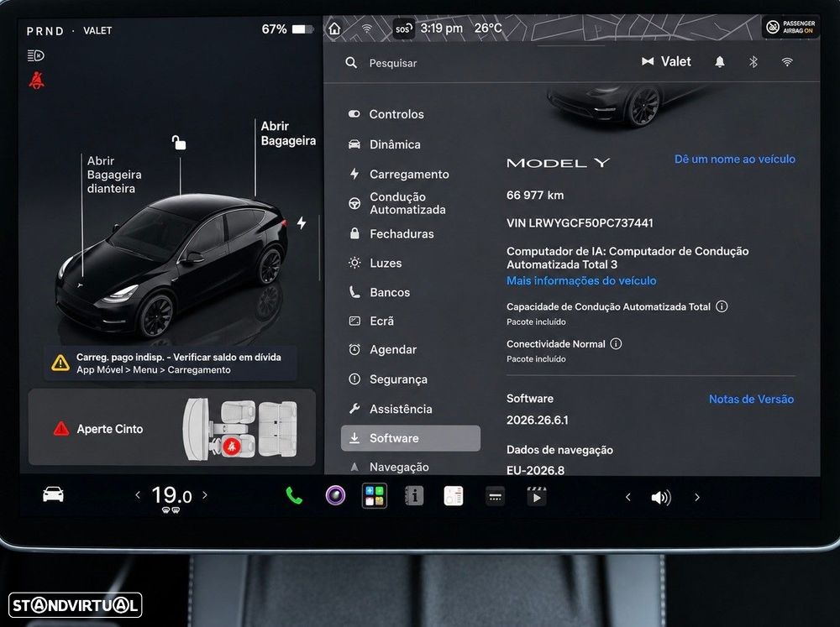Lower the volume with left arrow
Screen dimensions: 840x627
pyautogui.click(x=627, y=498)
